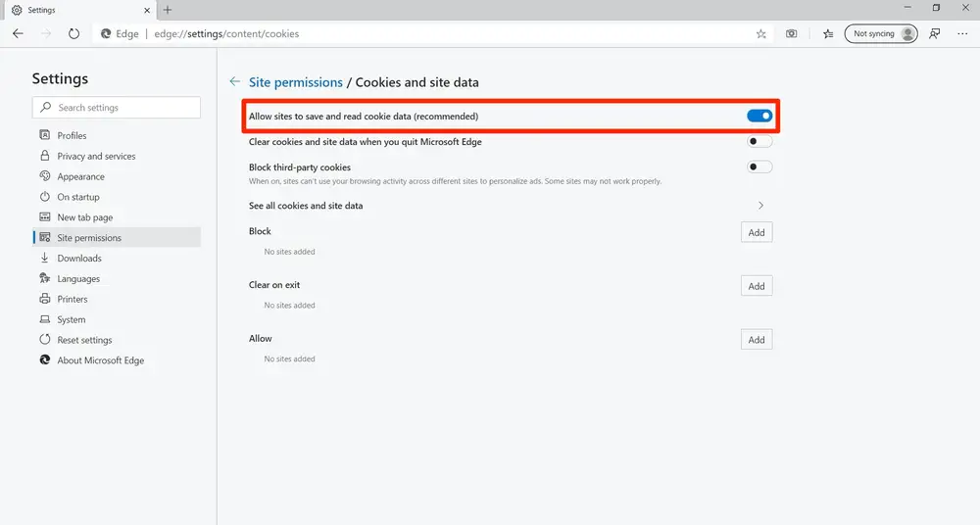Image resolution: width=980 pixels, height=525 pixels.
Task: Click Add button for Clear on exit
Action: 756,286
